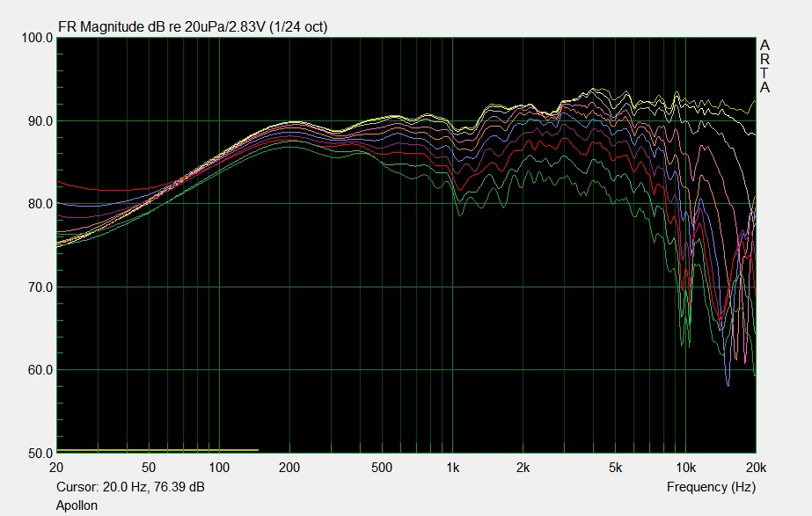Click the 100 Hz frequency axis tick label
This screenshot has width=812, height=516.
pyautogui.click(x=220, y=467)
